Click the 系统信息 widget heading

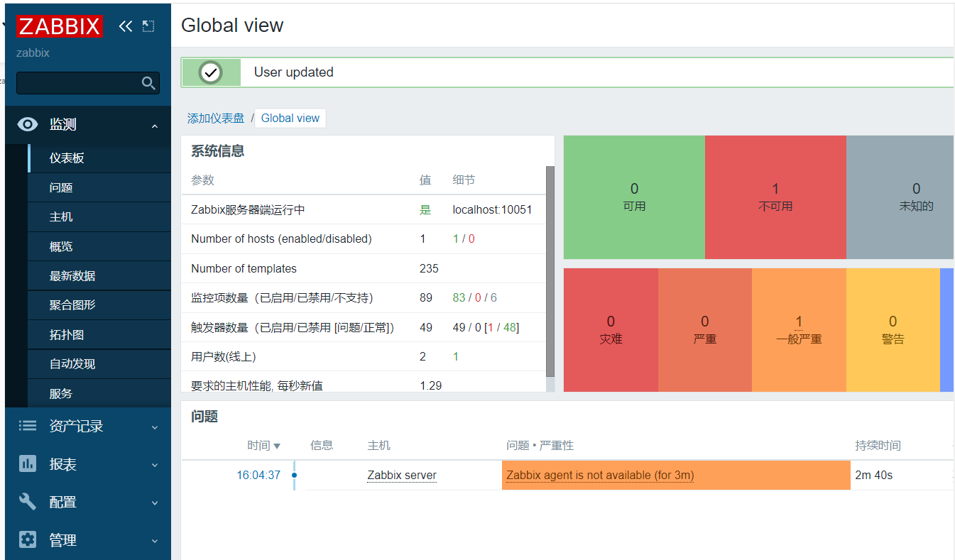[x=218, y=151]
